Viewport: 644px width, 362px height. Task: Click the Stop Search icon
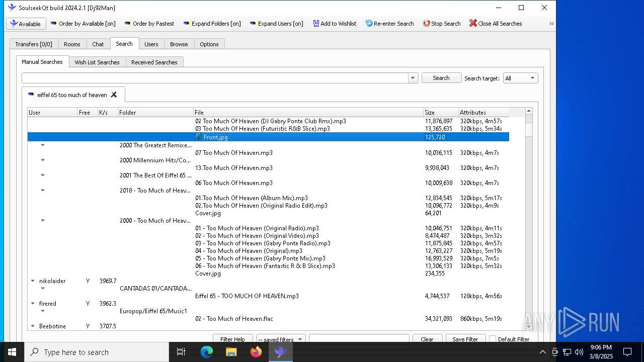pyautogui.click(x=426, y=24)
